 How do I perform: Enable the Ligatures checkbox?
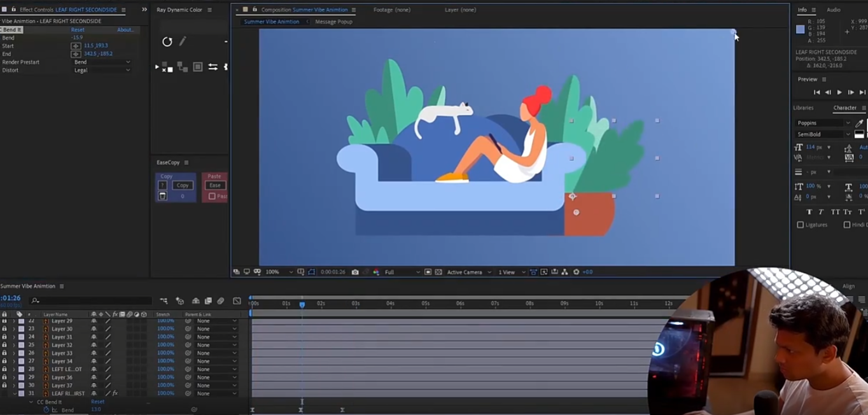coord(801,225)
